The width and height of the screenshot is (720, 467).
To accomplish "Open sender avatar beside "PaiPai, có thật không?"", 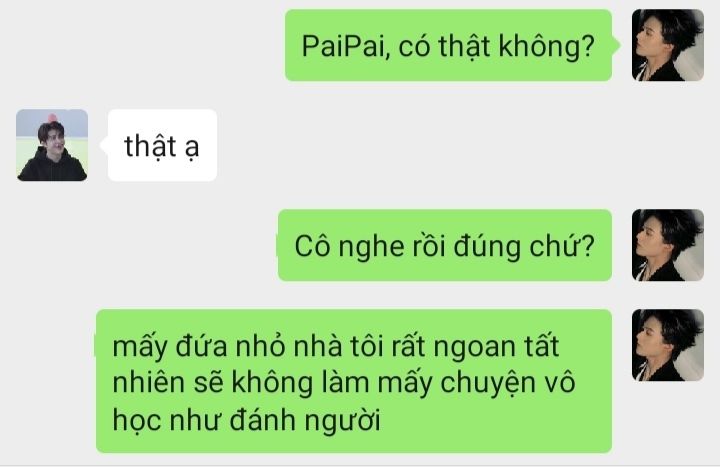I will click(x=668, y=45).
